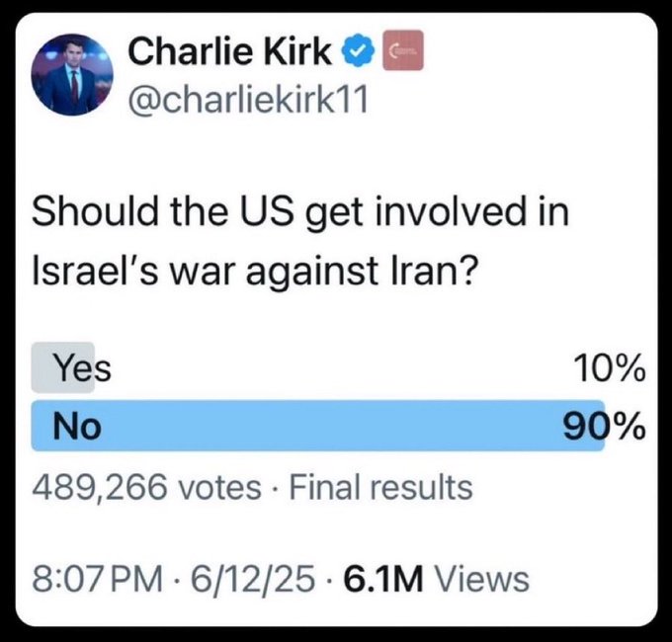
Task: Open the Charlie Kirk display name
Action: pos(229,51)
